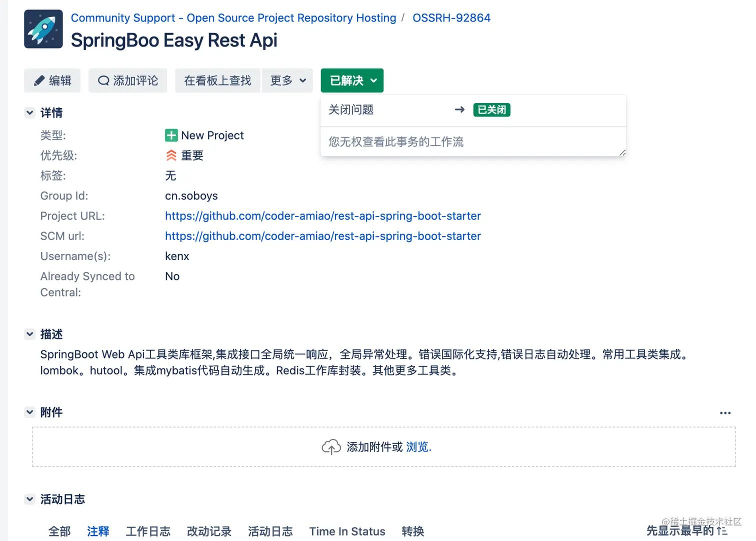Click the attachments three-dot menu icon
Viewport: 756px width, 541px height.
tap(725, 413)
